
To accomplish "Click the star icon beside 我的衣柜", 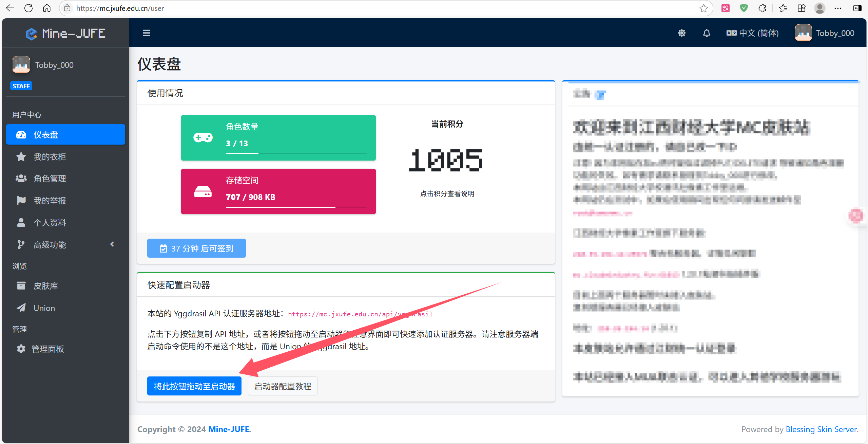I will click(x=21, y=156).
